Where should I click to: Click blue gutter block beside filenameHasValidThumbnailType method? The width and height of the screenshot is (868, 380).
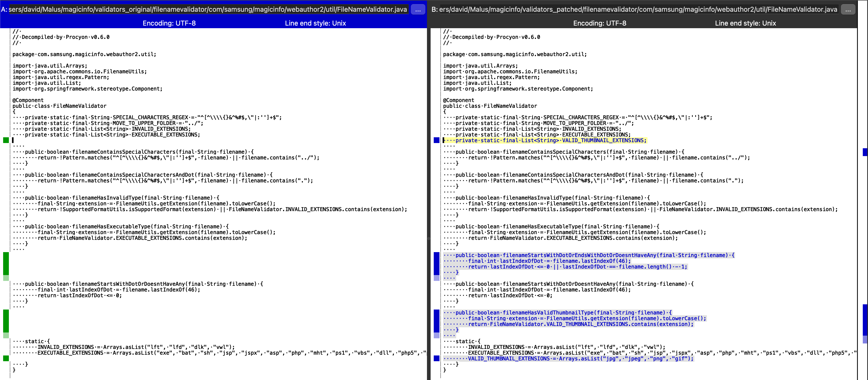[x=437, y=321]
